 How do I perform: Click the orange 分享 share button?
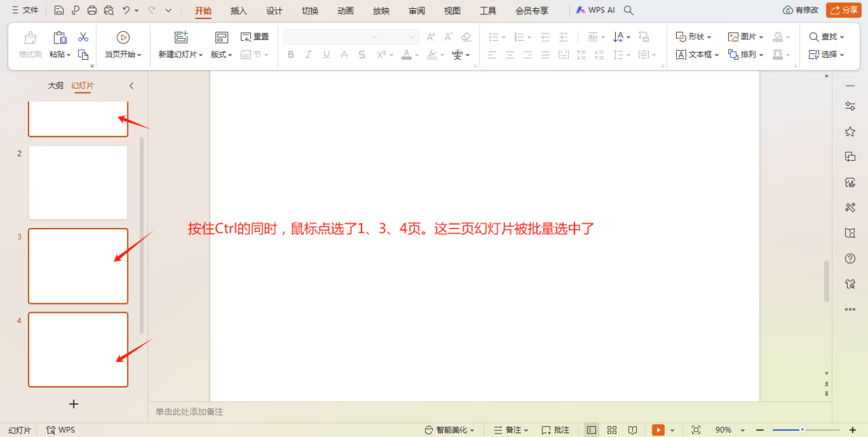pyautogui.click(x=843, y=10)
